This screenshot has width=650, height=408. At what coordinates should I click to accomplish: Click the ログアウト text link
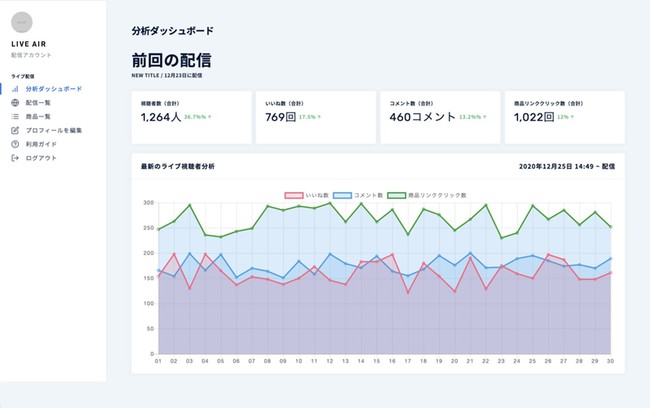click(41, 158)
